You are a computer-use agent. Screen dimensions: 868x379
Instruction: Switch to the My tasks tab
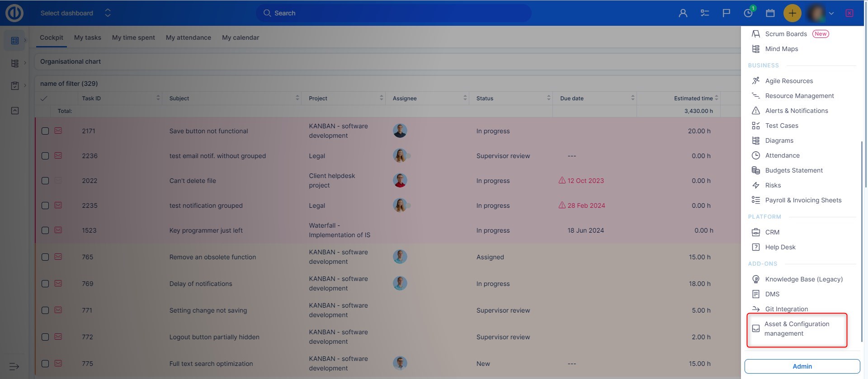[x=87, y=37]
